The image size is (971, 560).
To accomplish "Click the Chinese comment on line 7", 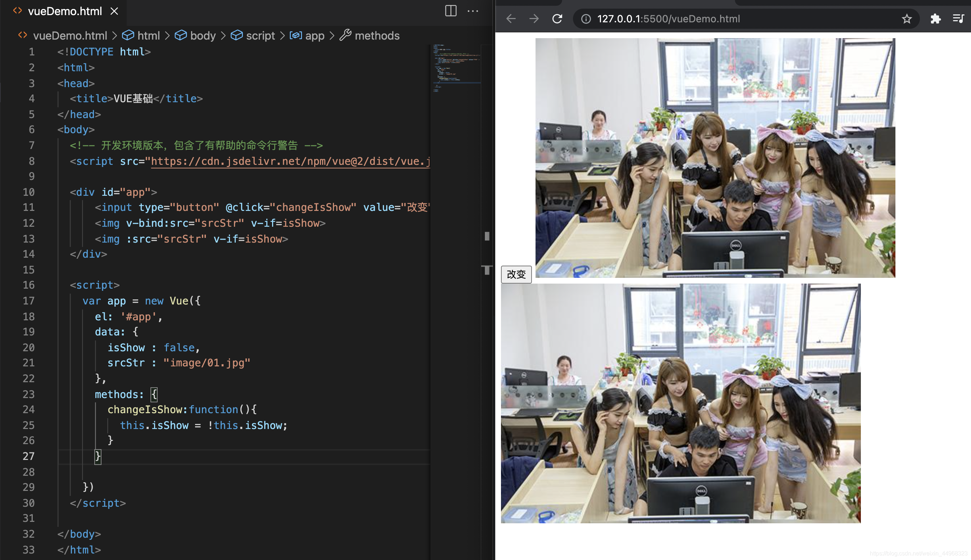I will click(x=196, y=146).
